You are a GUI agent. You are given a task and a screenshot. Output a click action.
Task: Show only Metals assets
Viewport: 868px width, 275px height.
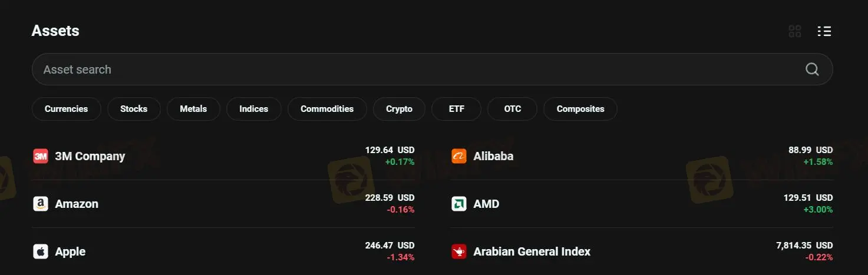(x=193, y=109)
